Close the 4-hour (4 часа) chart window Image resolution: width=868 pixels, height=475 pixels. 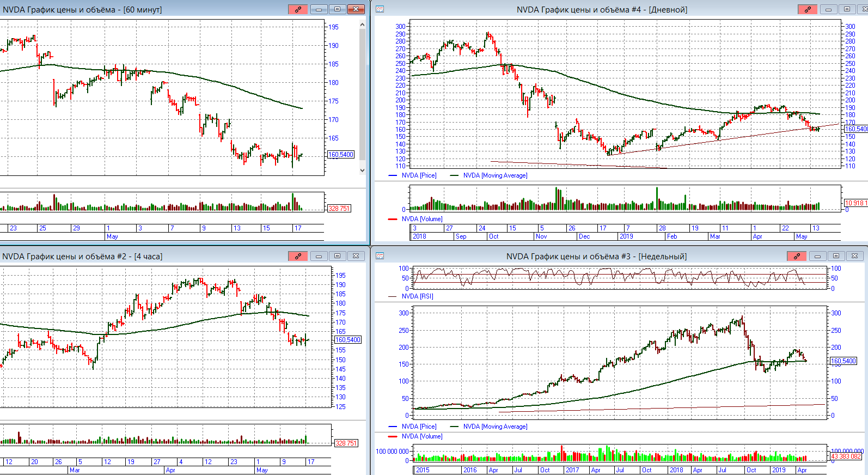coord(356,256)
